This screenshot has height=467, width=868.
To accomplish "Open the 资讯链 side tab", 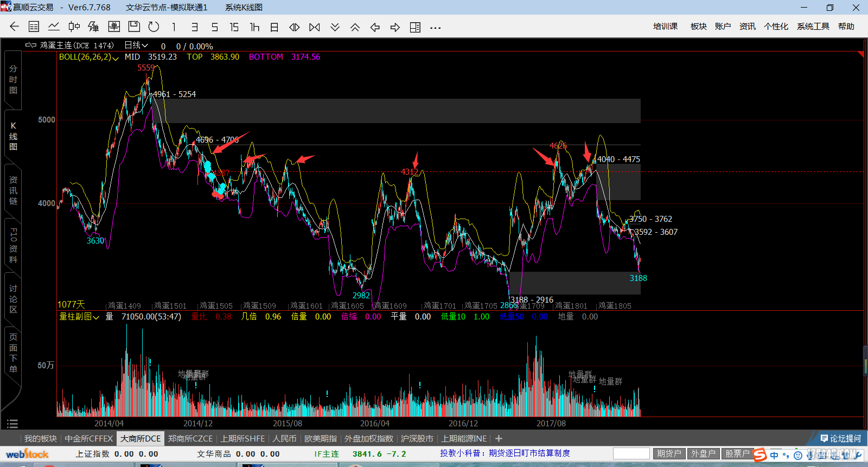I will [x=13, y=190].
